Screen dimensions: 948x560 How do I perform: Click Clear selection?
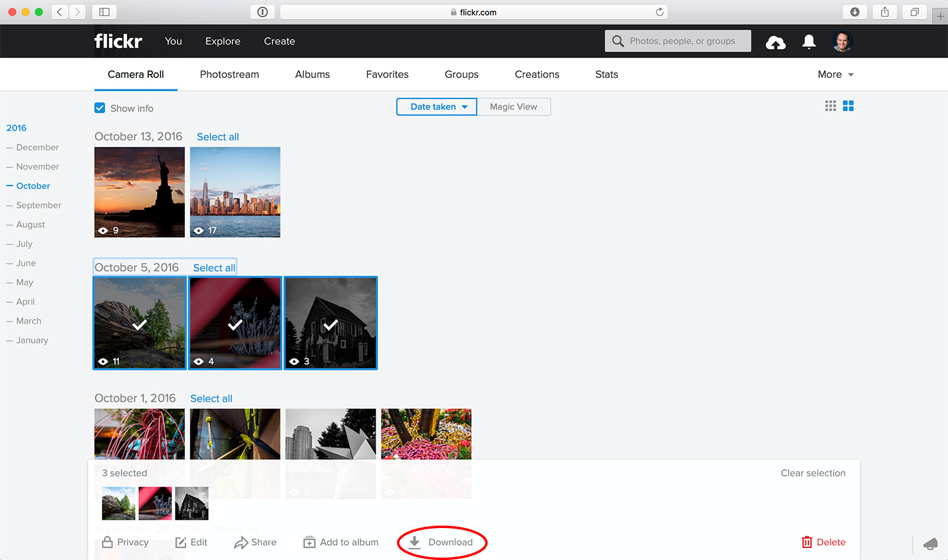[x=813, y=473]
